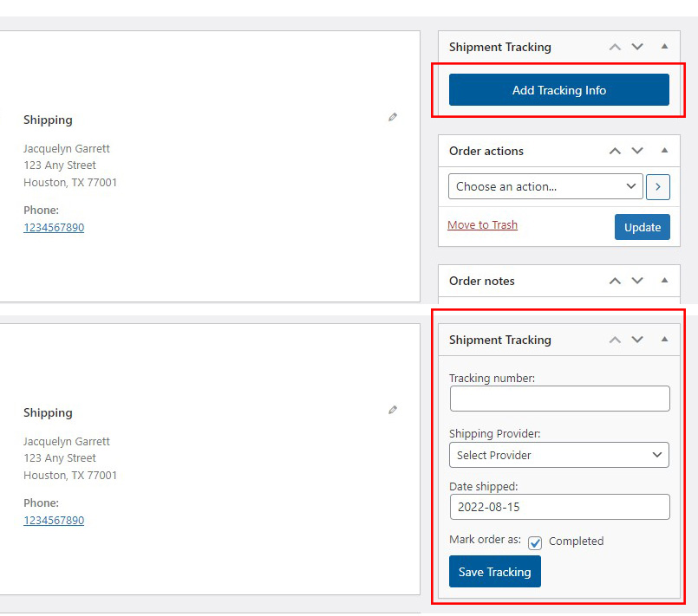Click into the Tracking number field

click(x=559, y=399)
